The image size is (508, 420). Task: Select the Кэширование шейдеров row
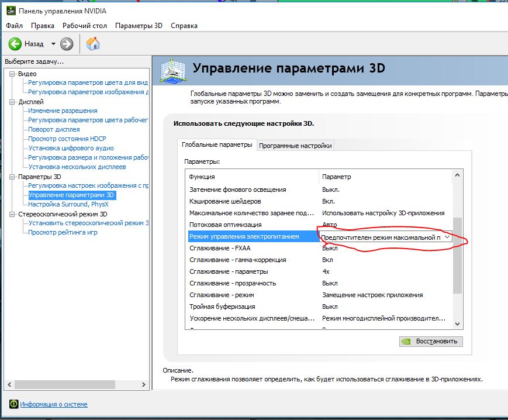pos(319,201)
